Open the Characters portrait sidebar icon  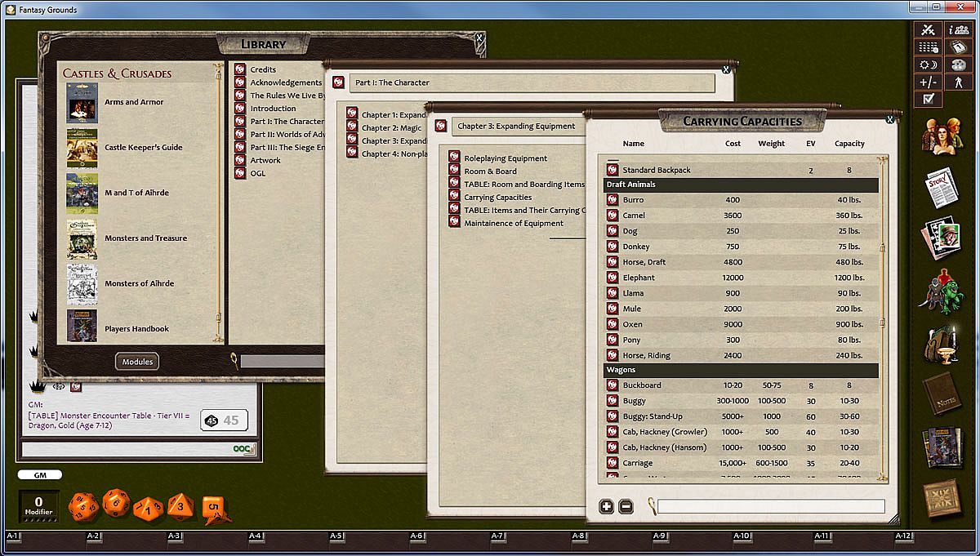(942, 135)
